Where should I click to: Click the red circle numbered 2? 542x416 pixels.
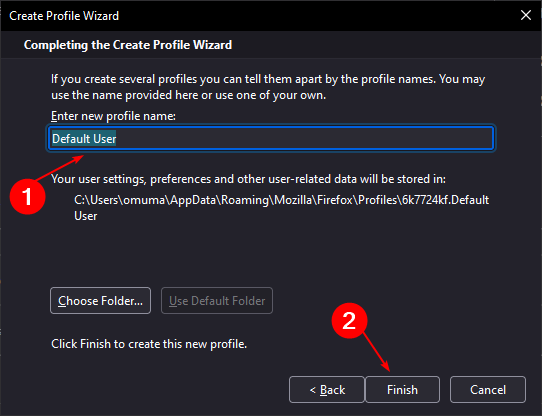349,321
